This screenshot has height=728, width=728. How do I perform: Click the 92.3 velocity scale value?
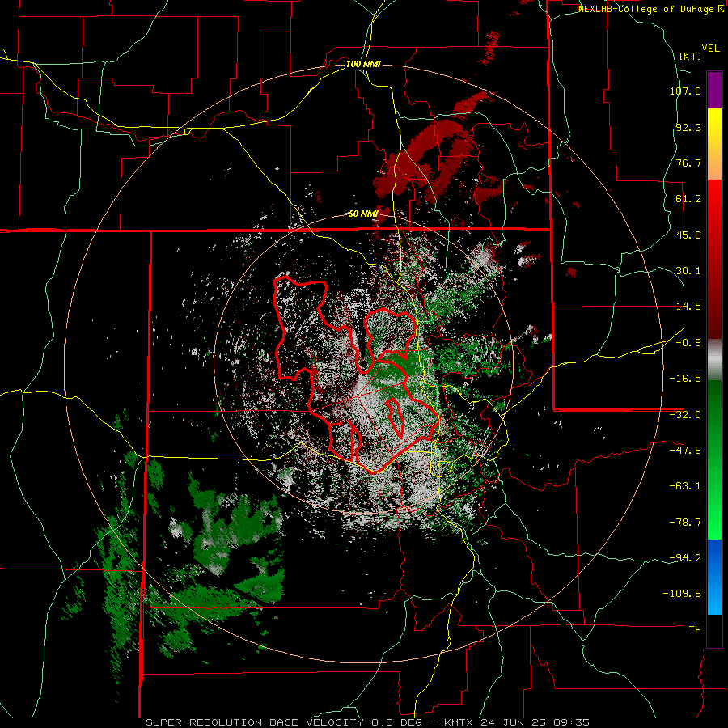click(x=688, y=127)
